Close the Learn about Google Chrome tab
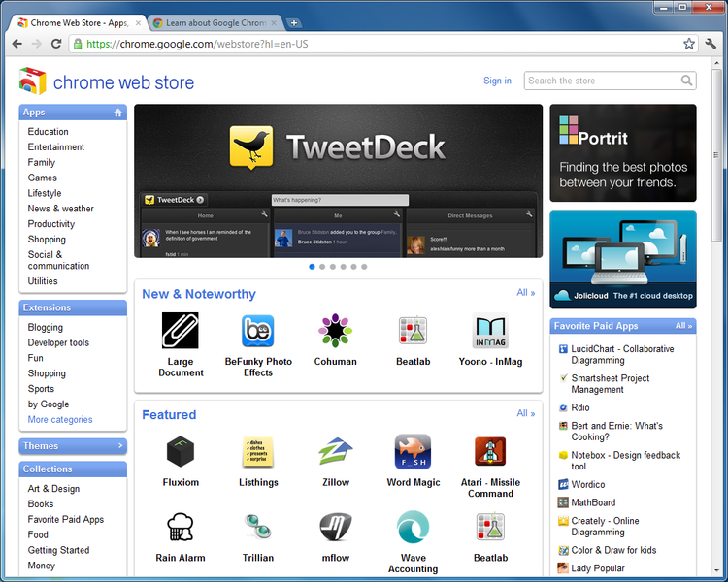This screenshot has height=582, width=728. [x=274, y=22]
